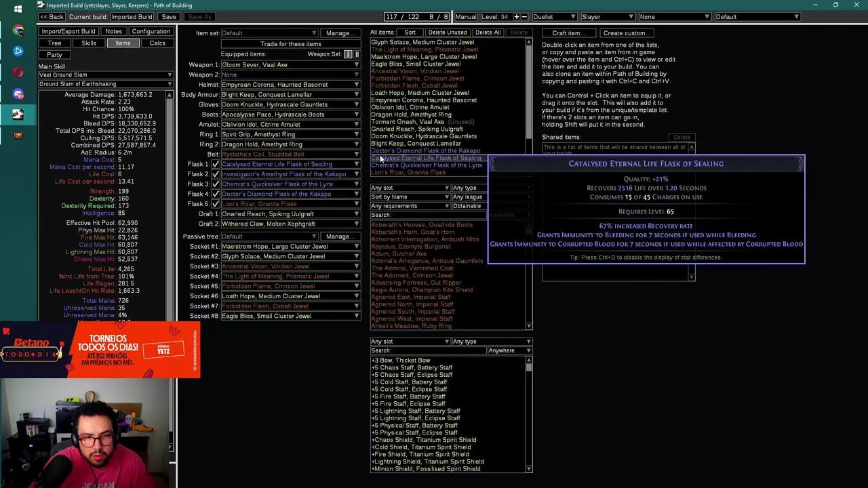Image resolution: width=868 pixels, height=488 pixels.
Task: Open Google Chrome from the taskbar
Action: point(18,30)
